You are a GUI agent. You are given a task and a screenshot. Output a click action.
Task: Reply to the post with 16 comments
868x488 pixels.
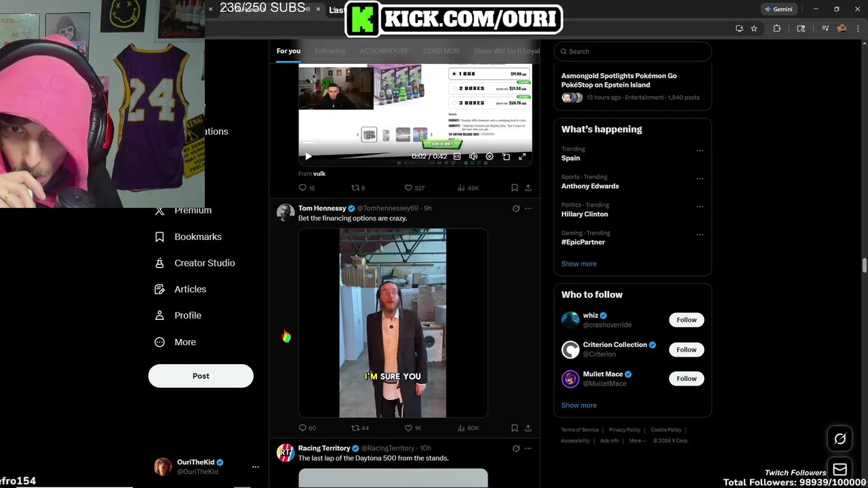307,188
